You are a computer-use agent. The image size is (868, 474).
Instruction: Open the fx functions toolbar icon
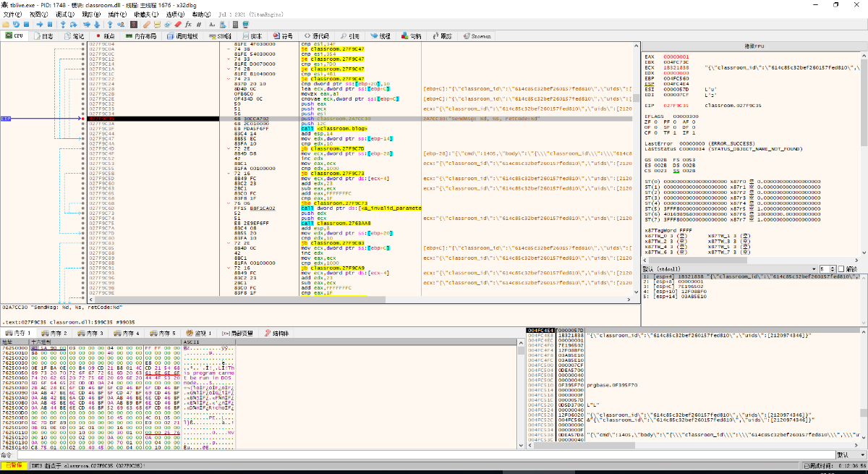[x=188, y=24]
